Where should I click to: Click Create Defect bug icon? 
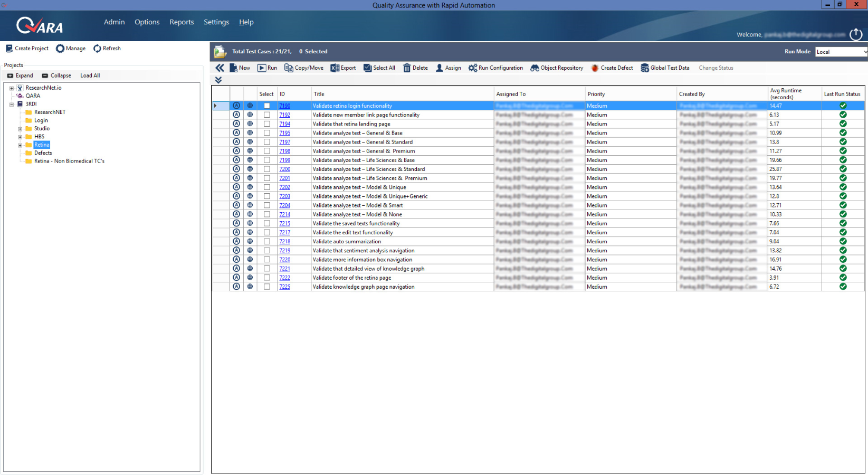pyautogui.click(x=595, y=68)
